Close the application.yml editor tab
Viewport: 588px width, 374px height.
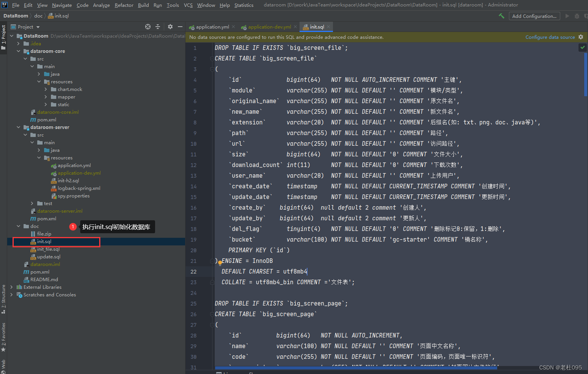(x=233, y=27)
